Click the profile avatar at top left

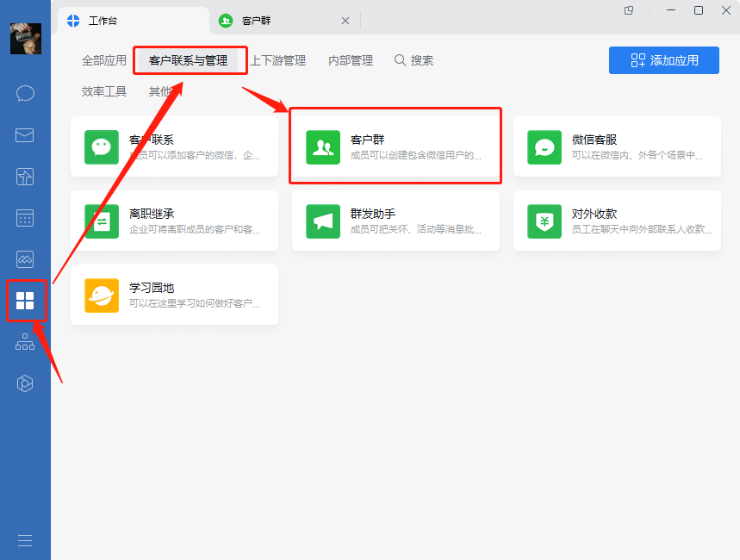25,40
